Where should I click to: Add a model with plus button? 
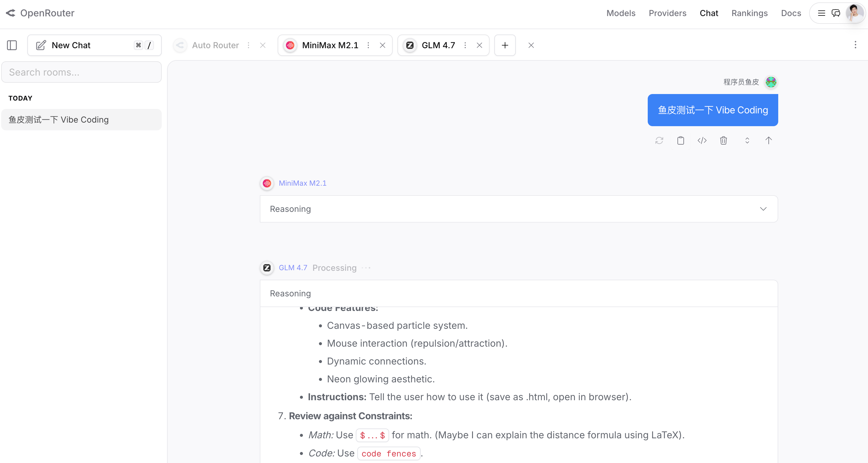[504, 45]
